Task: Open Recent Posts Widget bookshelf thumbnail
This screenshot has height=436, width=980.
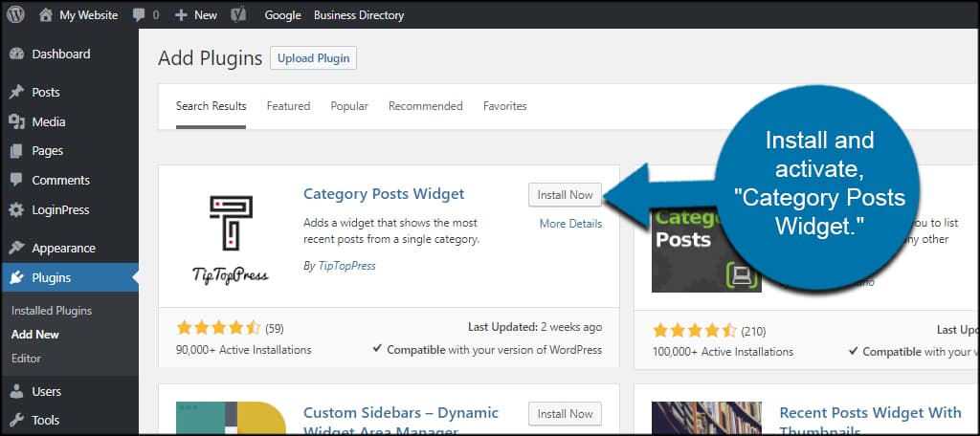Action: [x=706, y=418]
